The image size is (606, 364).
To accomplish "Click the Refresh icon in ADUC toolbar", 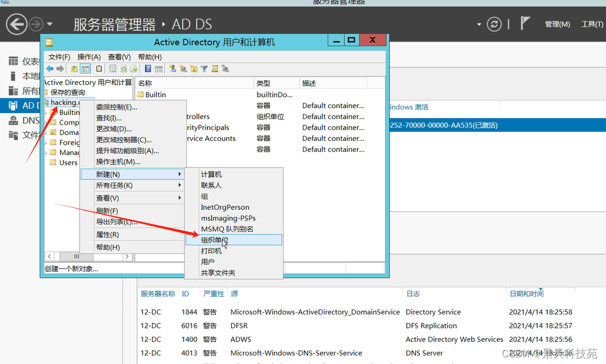I will point(124,69).
